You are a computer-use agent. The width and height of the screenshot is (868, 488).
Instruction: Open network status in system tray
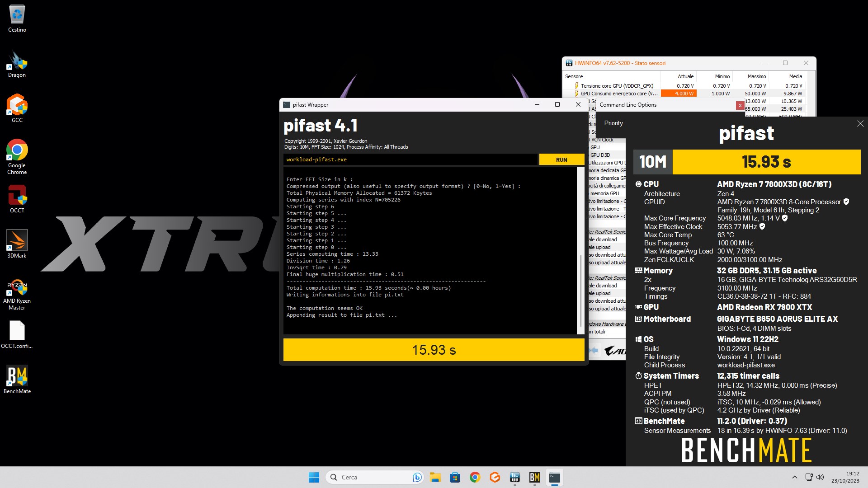(x=809, y=477)
